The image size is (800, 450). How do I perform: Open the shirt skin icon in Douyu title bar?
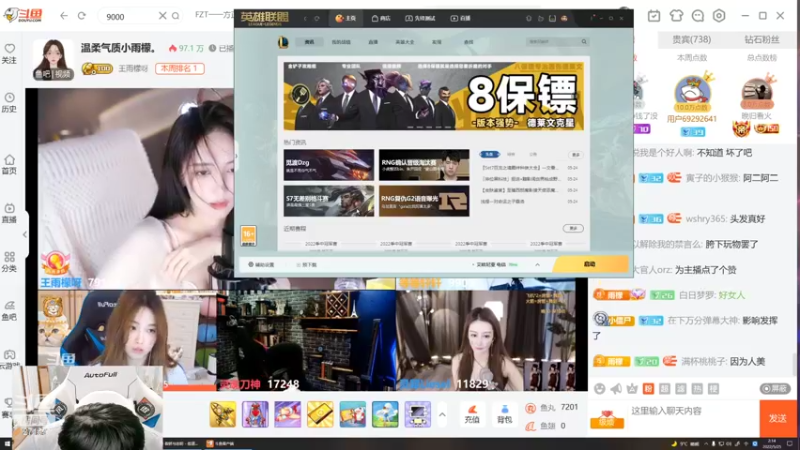tap(676, 16)
